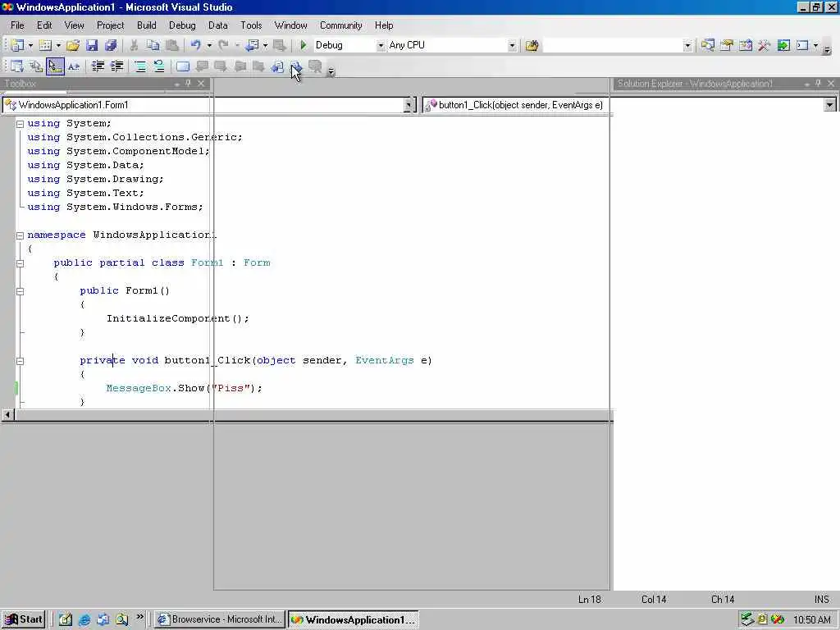The width and height of the screenshot is (840, 630).
Task: Click the horizontal scrollbar left arrow
Action: pos(7,414)
